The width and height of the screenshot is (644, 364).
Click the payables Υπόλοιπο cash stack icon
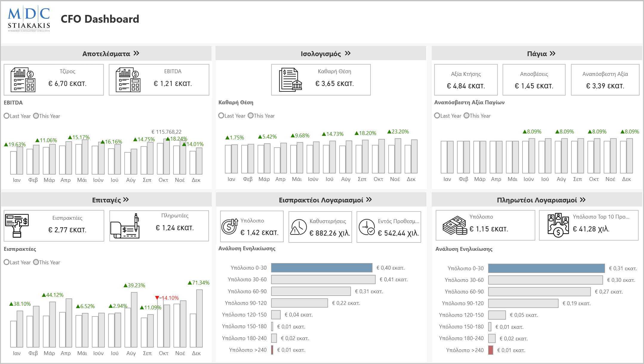click(455, 225)
